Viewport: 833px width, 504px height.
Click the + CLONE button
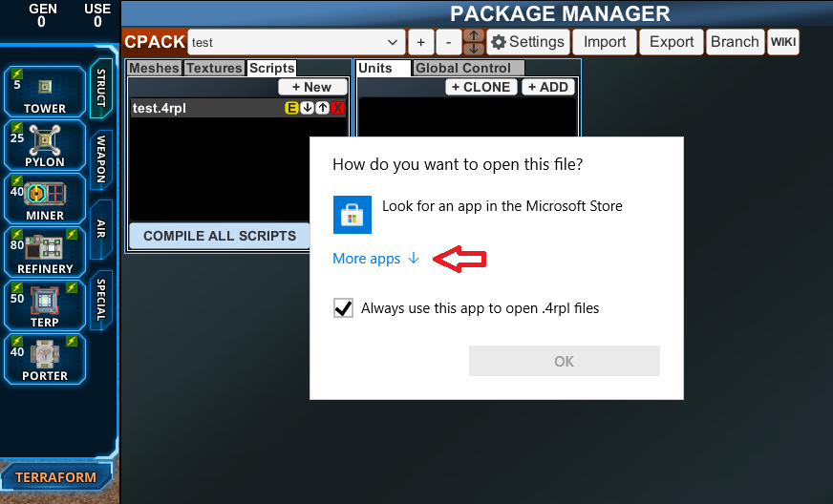(481, 87)
